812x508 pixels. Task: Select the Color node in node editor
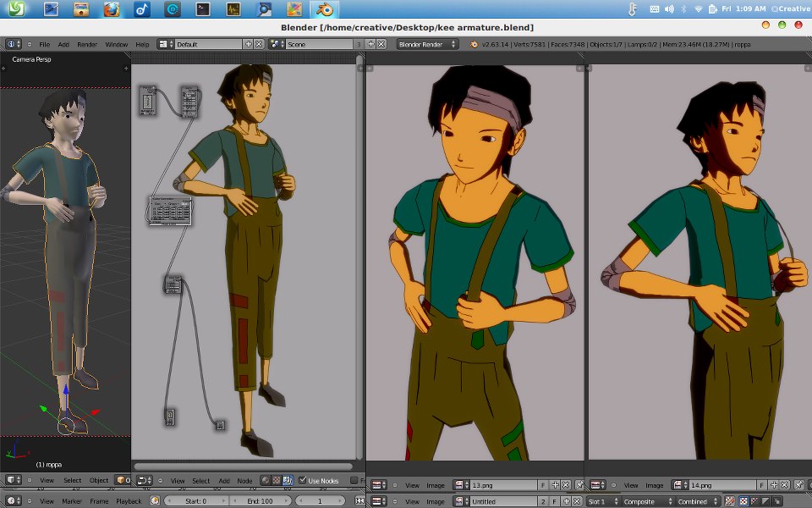click(x=170, y=211)
